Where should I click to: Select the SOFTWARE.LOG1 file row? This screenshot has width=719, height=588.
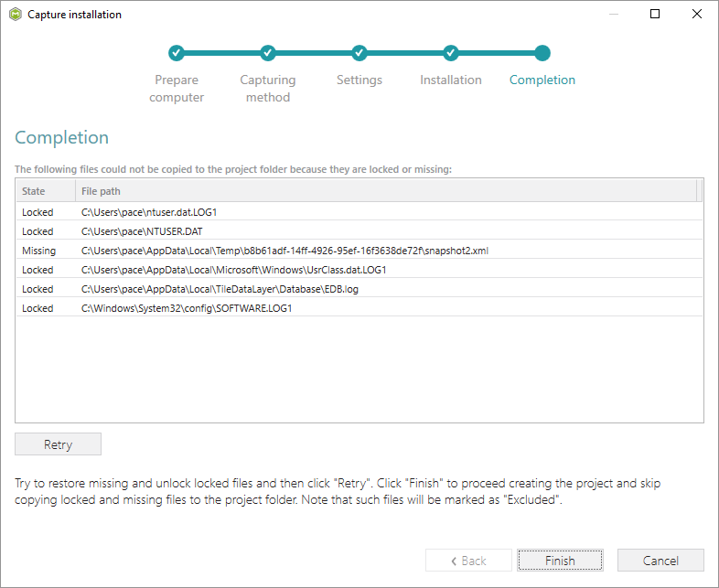pyautogui.click(x=359, y=308)
